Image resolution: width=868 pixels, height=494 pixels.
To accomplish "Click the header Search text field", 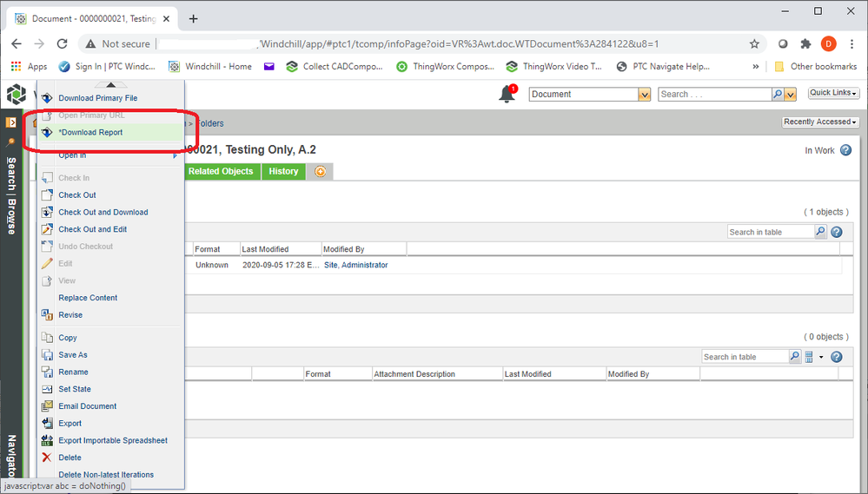I will point(714,95).
